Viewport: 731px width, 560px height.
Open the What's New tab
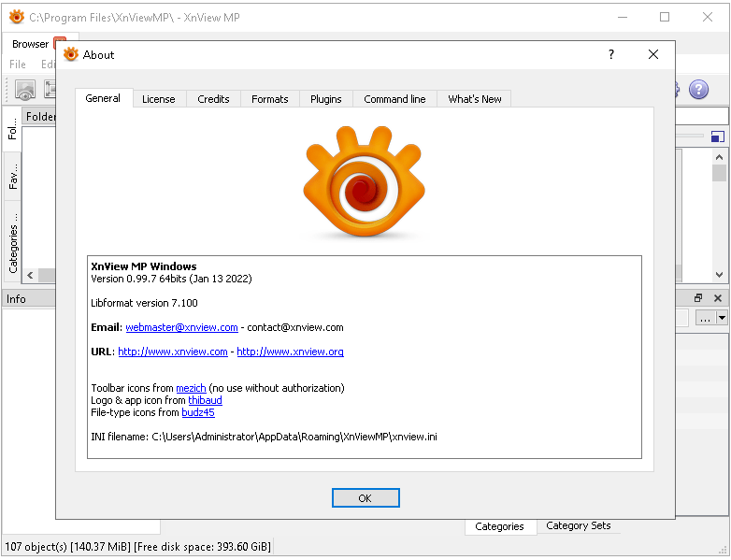[x=475, y=99]
